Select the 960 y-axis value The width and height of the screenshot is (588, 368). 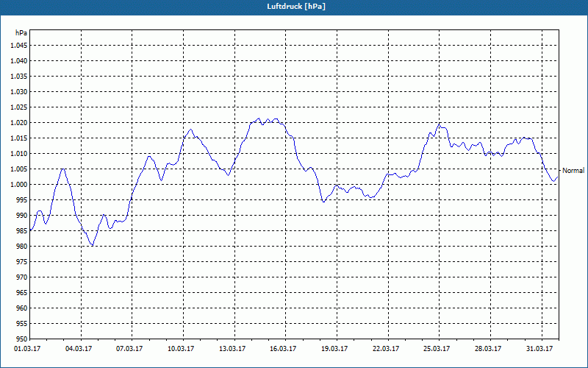point(22,308)
